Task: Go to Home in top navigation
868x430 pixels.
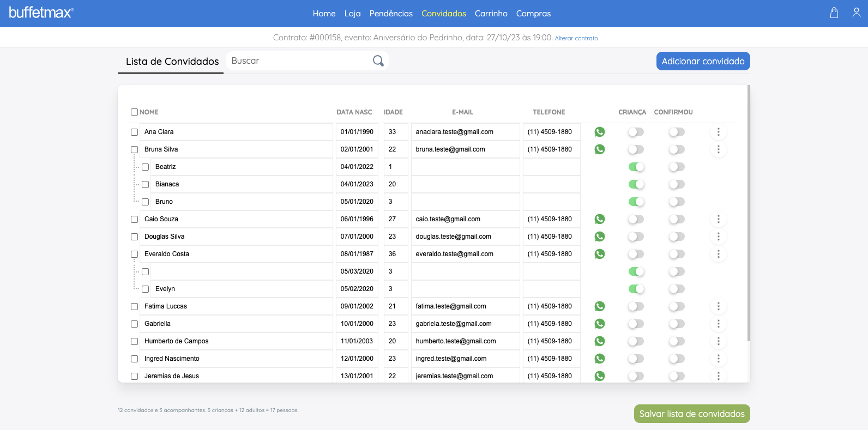Action: click(x=324, y=14)
